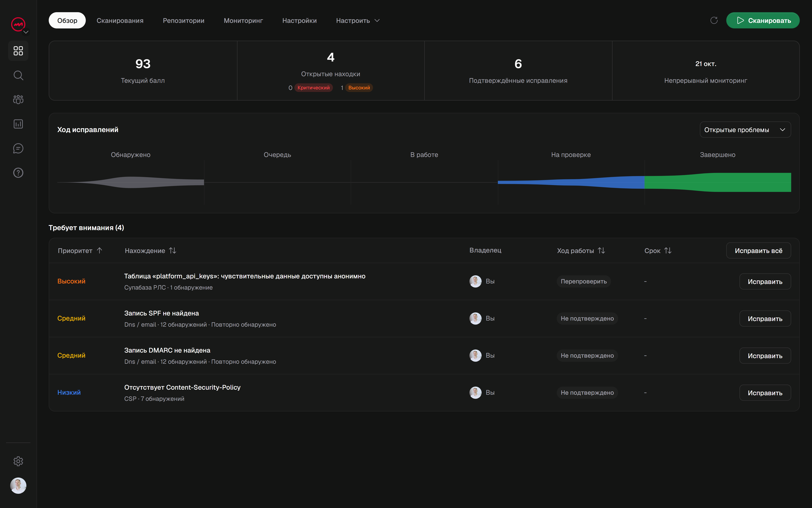Click the green Сканировать button

click(763, 20)
